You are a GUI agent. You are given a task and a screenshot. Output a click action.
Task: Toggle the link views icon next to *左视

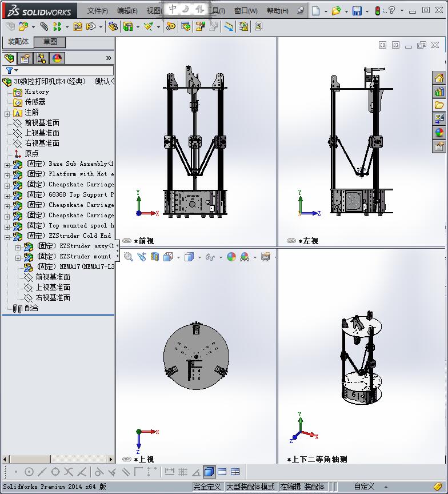(x=291, y=241)
